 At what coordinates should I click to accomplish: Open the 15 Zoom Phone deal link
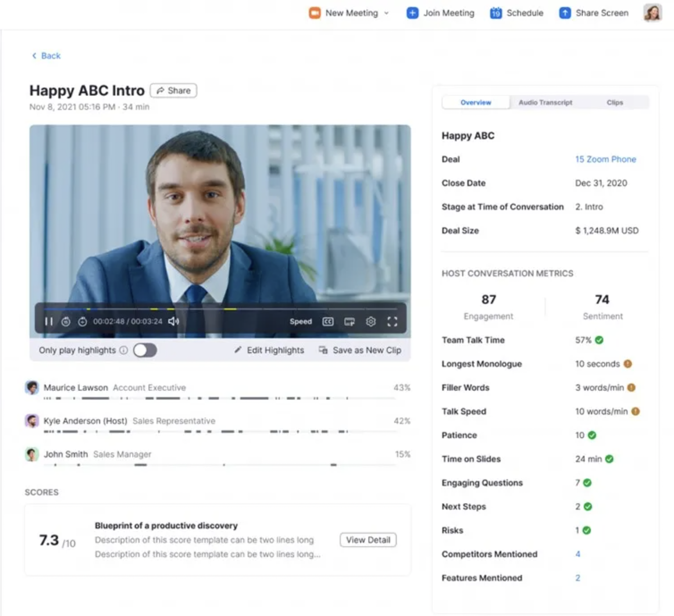pos(605,159)
